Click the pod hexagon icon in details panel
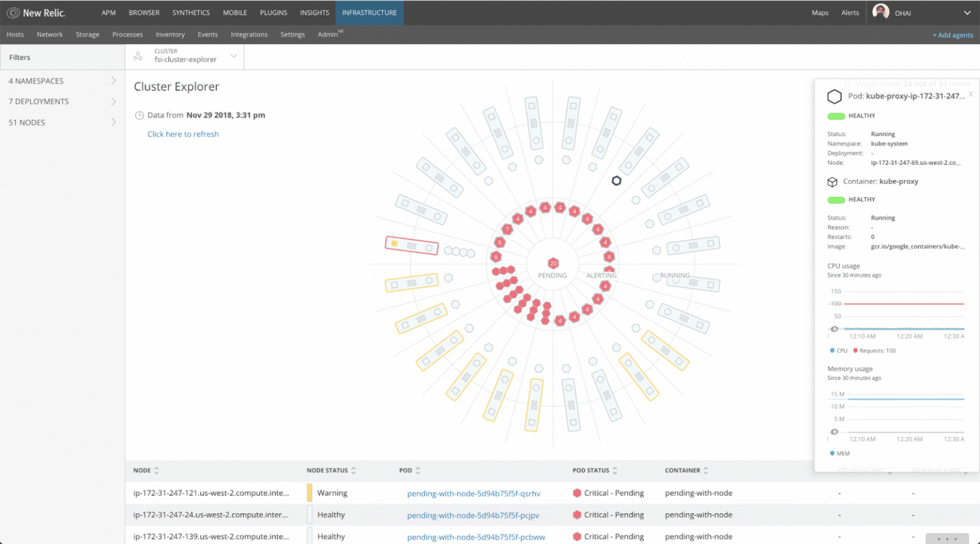 tap(835, 96)
